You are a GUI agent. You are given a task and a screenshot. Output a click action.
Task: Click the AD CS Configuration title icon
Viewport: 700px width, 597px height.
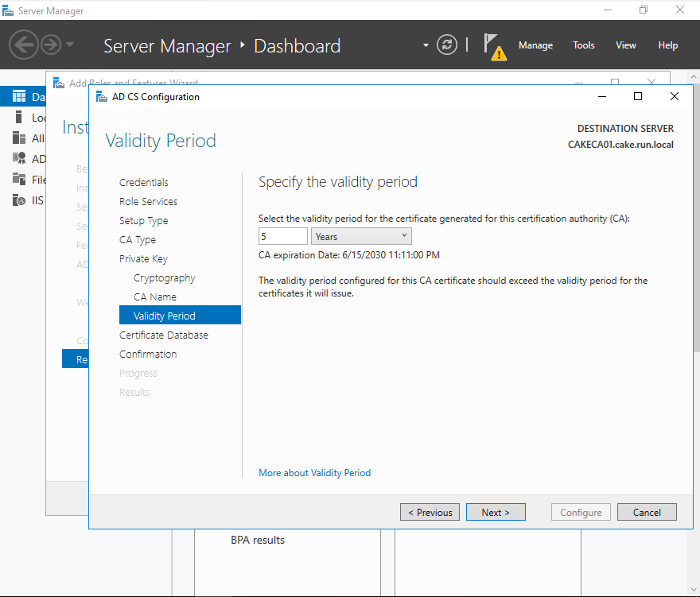(x=102, y=97)
